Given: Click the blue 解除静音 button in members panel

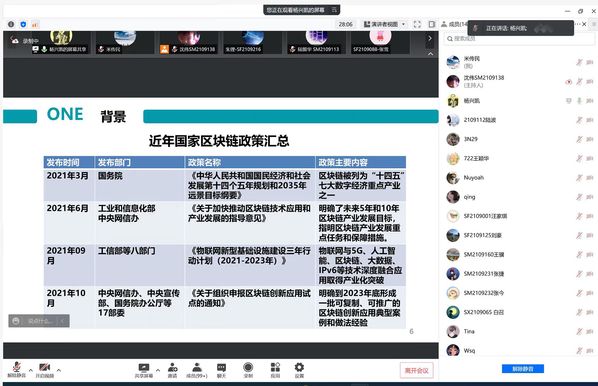Looking at the screenshot, I should tap(522, 369).
